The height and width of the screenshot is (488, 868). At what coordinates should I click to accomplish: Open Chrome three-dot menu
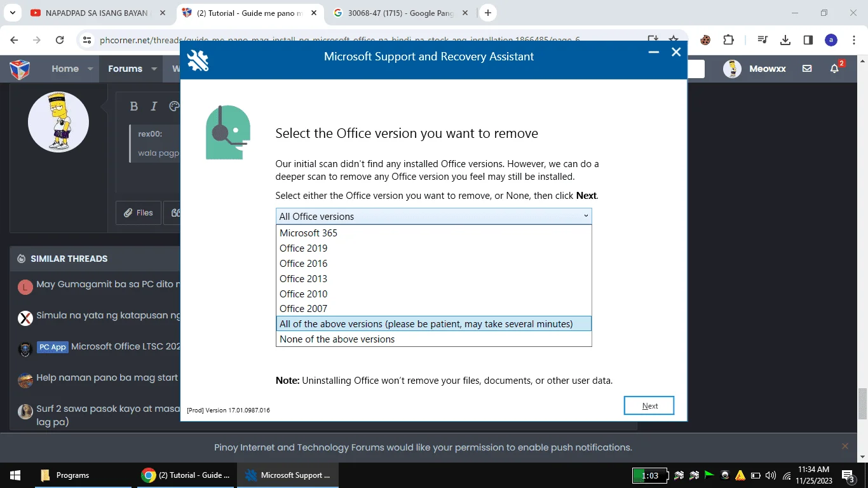[x=854, y=40]
